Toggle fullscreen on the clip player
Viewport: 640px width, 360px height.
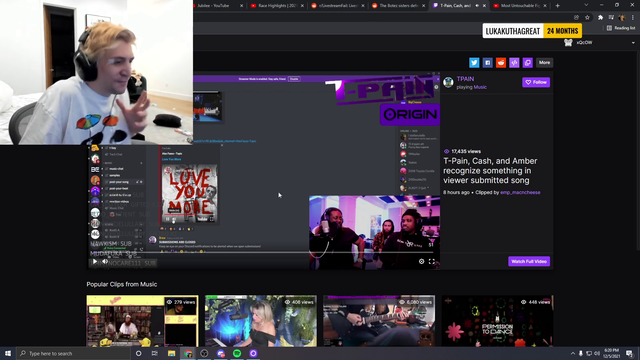point(432,262)
